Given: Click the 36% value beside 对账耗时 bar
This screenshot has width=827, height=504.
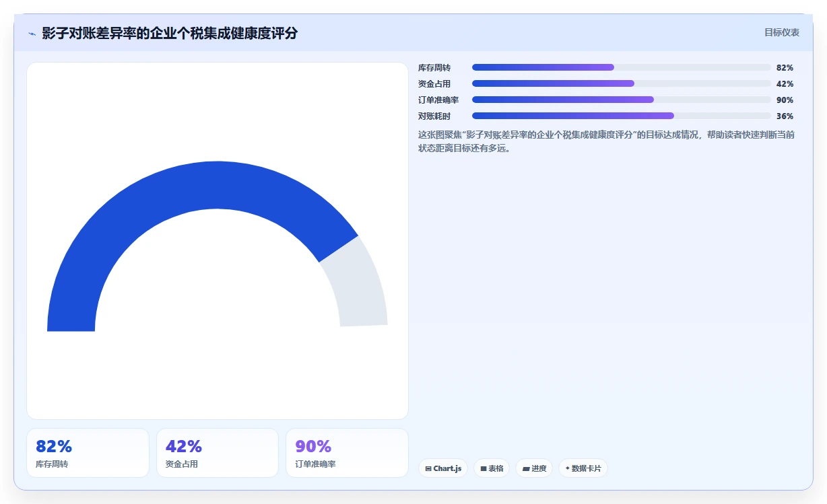Looking at the screenshot, I should tap(785, 116).
